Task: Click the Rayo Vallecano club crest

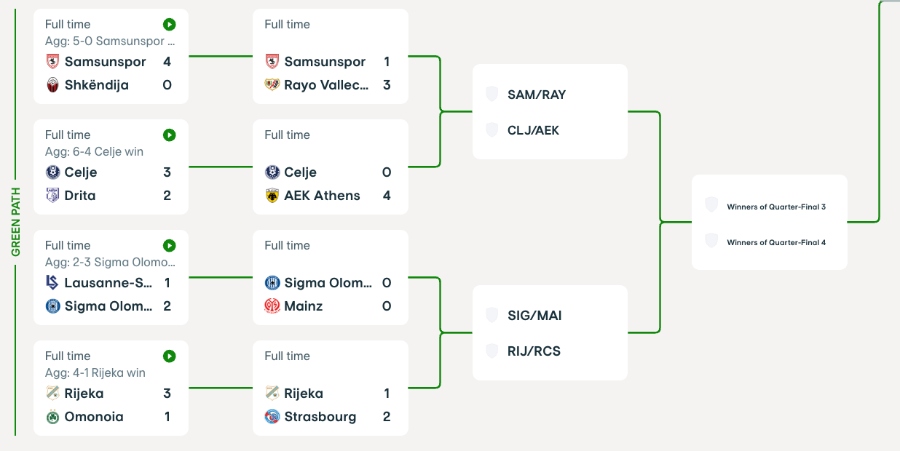Action: click(272, 85)
